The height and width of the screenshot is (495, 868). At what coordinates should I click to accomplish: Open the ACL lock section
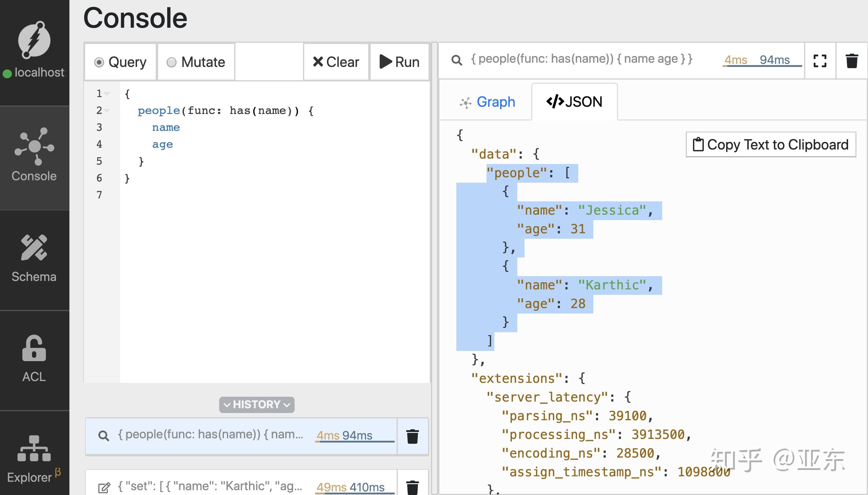pyautogui.click(x=34, y=359)
